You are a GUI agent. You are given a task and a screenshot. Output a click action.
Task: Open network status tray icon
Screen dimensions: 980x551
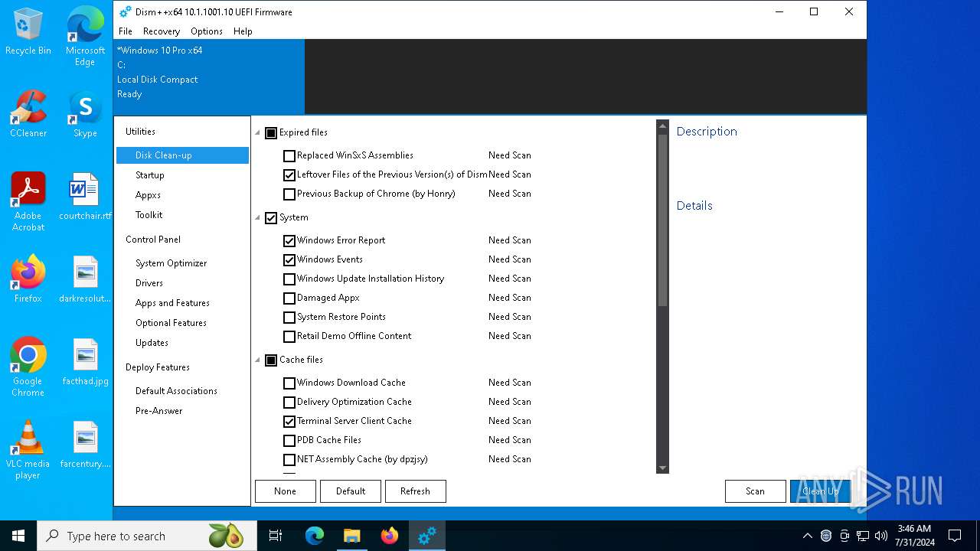tap(863, 536)
